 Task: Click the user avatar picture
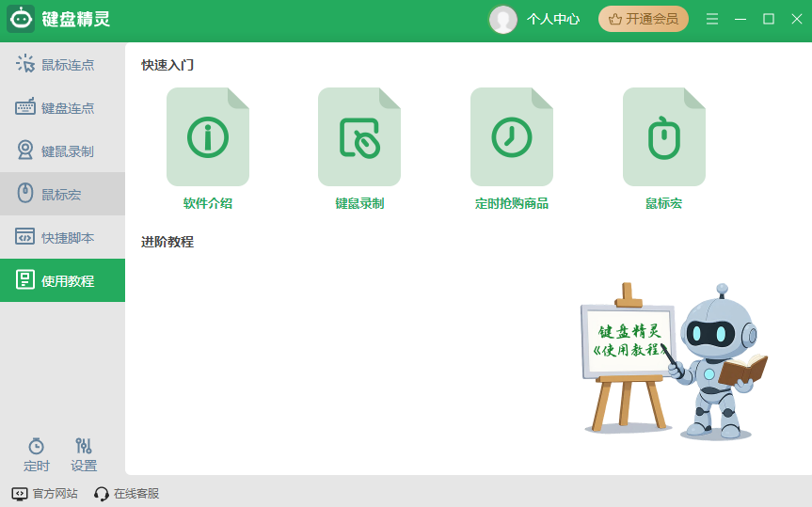click(502, 20)
